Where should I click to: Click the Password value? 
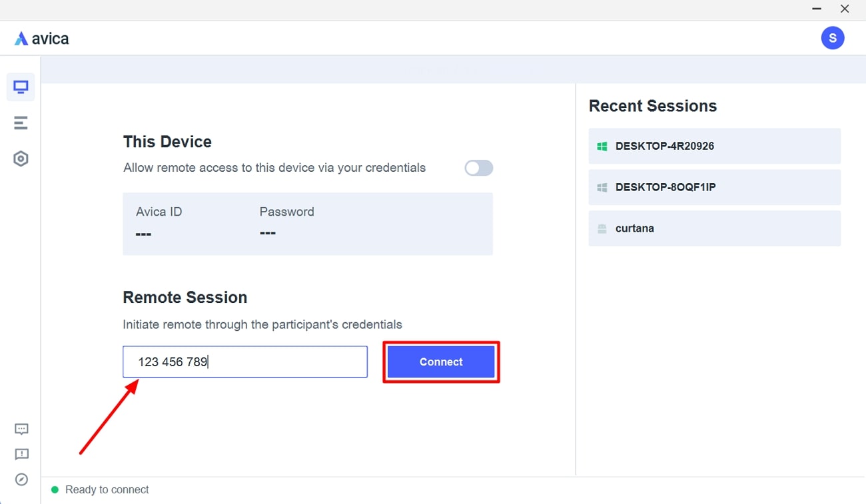(x=267, y=234)
